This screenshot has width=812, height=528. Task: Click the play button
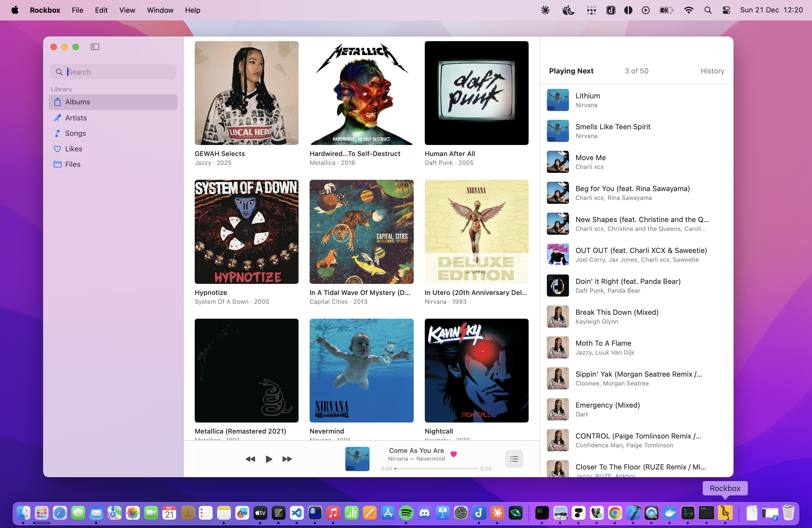pos(269,459)
